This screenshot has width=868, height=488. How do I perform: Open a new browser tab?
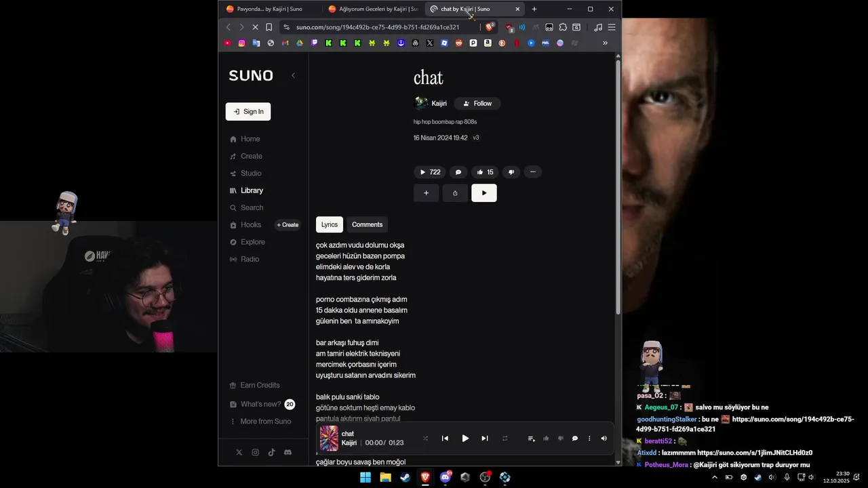(534, 9)
